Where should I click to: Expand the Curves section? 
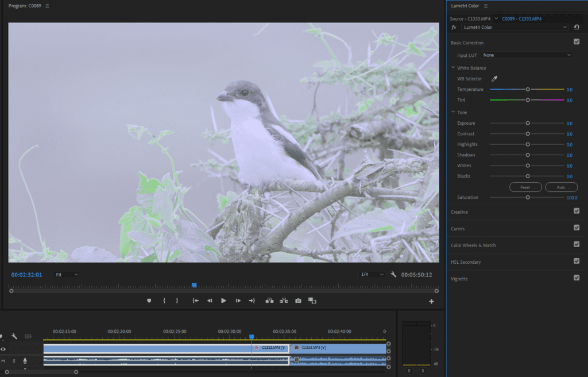(458, 229)
